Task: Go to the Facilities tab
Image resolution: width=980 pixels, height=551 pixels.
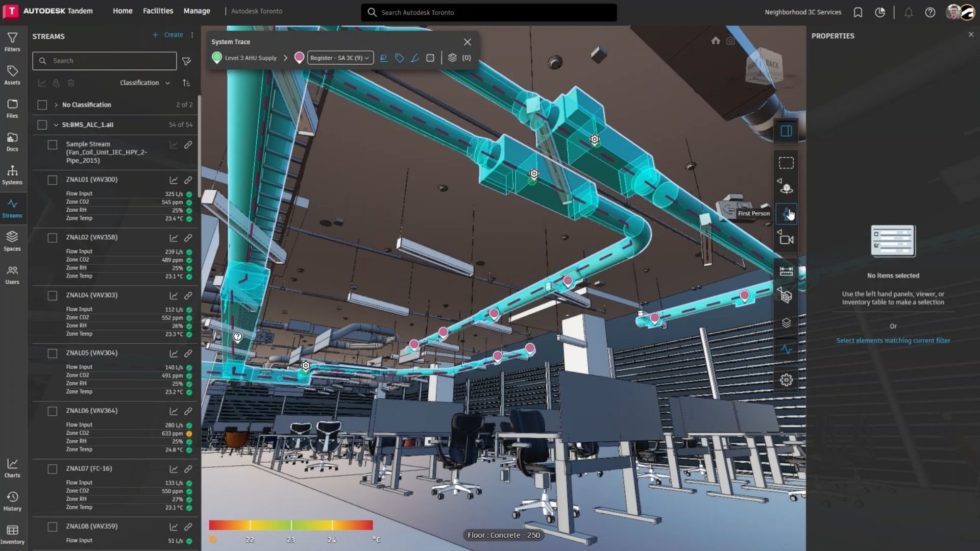Action: [x=157, y=11]
